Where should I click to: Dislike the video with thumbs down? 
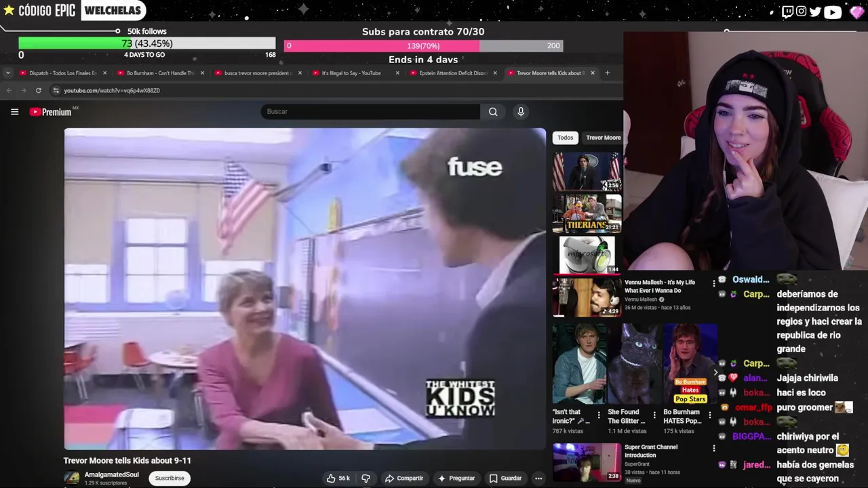(x=366, y=478)
